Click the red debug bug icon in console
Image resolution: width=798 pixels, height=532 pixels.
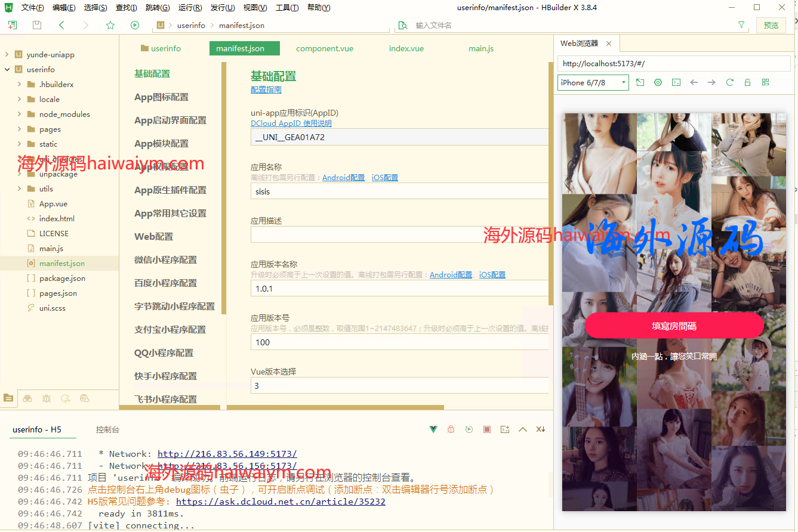point(451,429)
